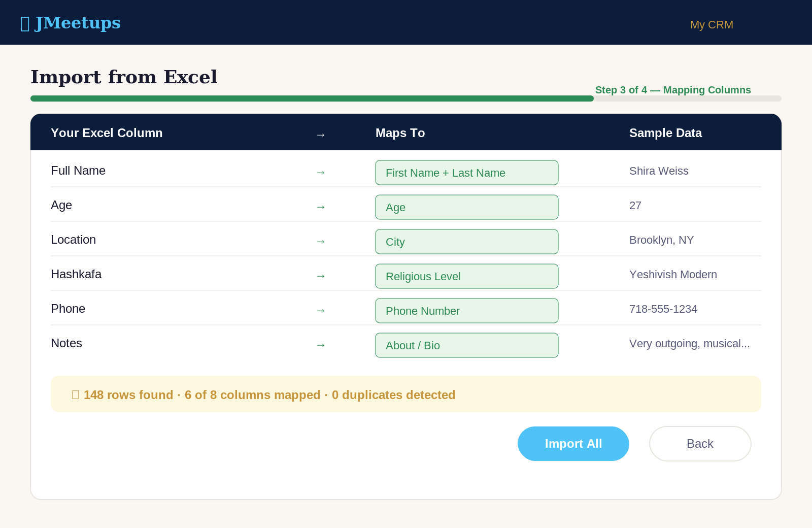Open the Age mapping selector

466,207
